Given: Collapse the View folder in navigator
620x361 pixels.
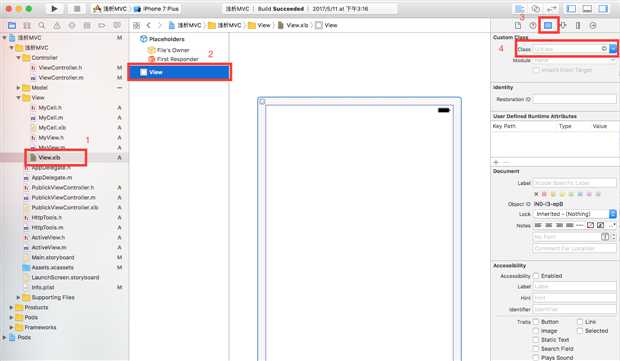Looking at the screenshot, I should click(x=18, y=98).
